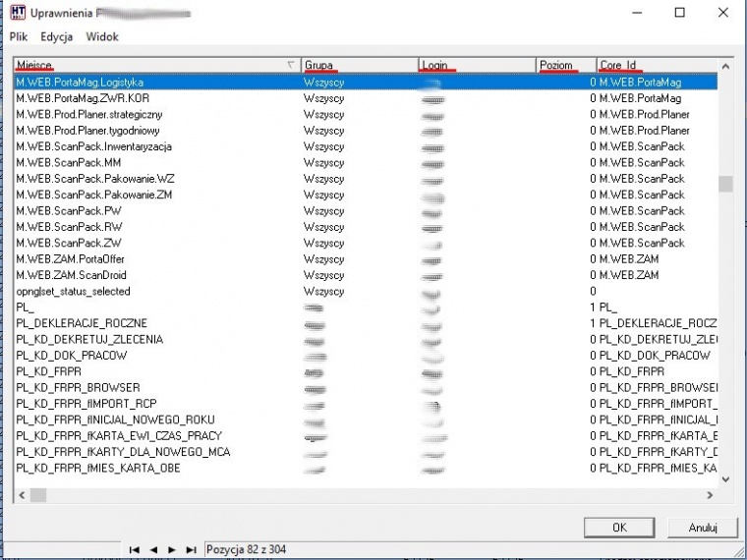Viewport: 747px width, 560px height.
Task: Click horizontal scrollbar right arrow
Action: tap(710, 495)
